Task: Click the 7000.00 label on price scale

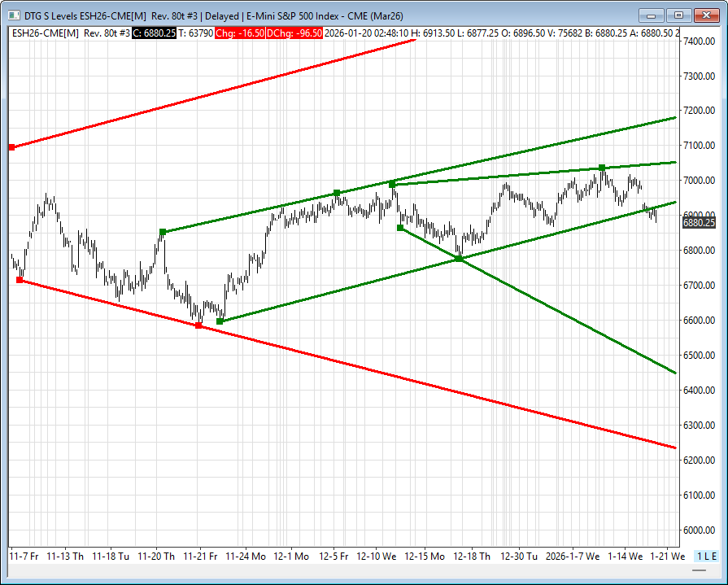Action: tap(699, 181)
